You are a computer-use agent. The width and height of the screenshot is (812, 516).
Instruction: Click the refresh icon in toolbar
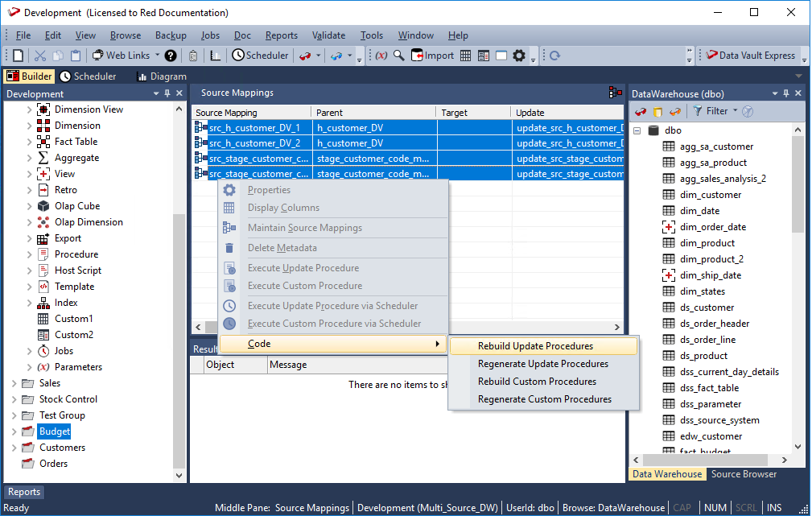point(554,56)
